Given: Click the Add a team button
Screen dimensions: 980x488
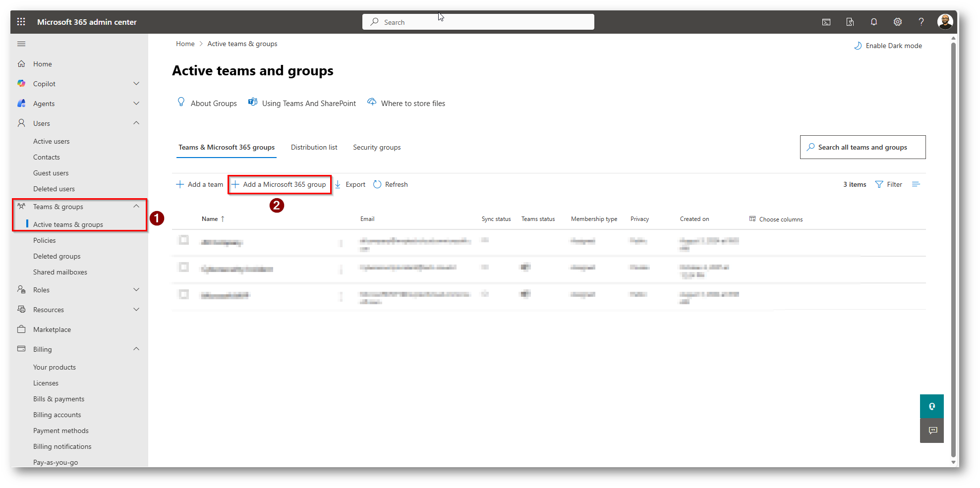Looking at the screenshot, I should [200, 184].
